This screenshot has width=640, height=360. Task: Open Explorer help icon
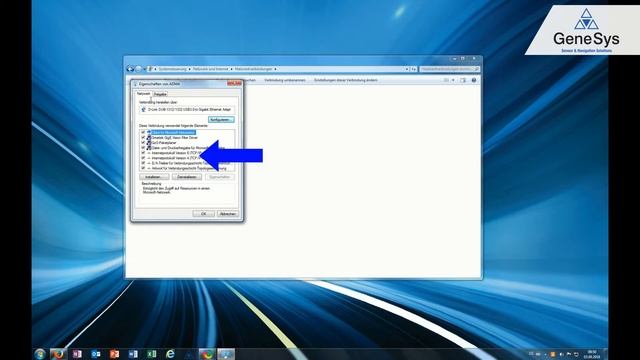point(473,80)
